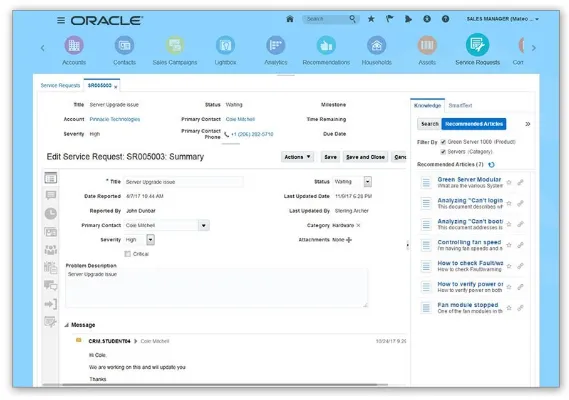The height and width of the screenshot is (400, 569).
Task: Open the Sales Campaigns icon
Action: pos(175,45)
